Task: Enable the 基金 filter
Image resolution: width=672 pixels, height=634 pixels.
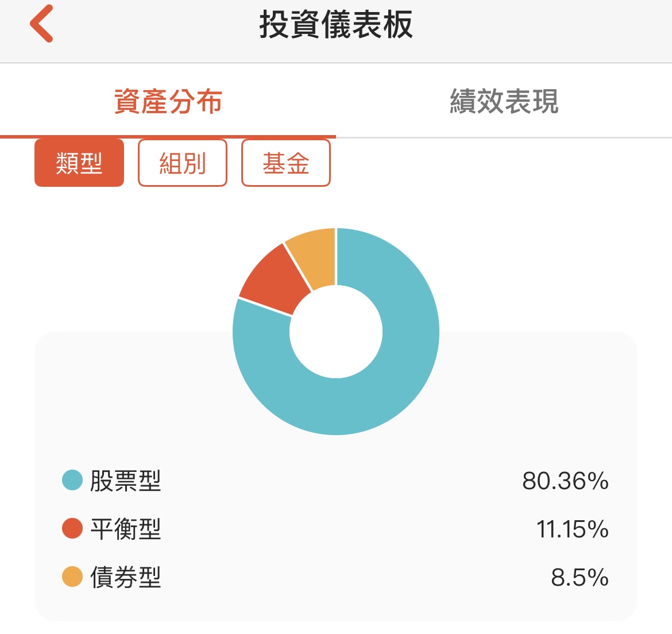Action: tap(285, 163)
